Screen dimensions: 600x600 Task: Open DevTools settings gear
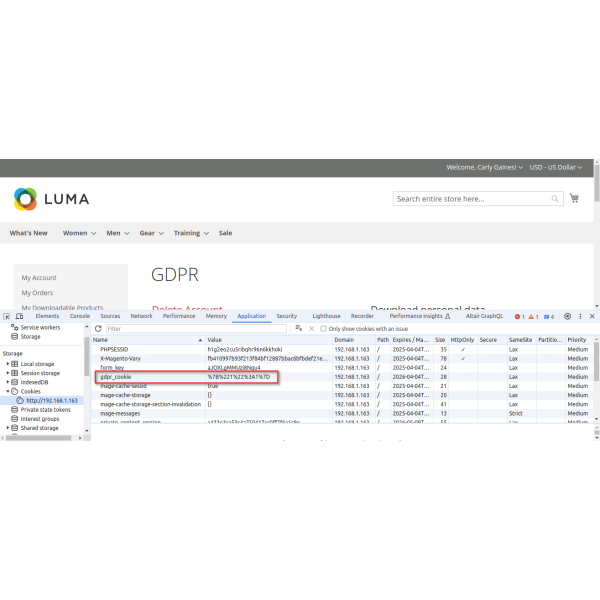point(567,316)
